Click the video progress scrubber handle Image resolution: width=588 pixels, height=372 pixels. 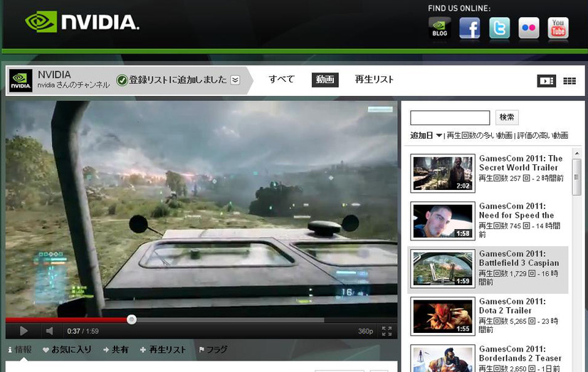pyautogui.click(x=131, y=319)
